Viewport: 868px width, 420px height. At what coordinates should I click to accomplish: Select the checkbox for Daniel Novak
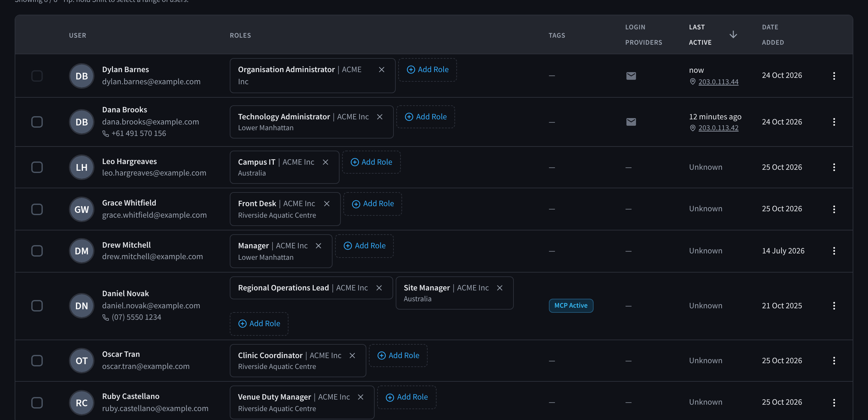[x=37, y=306]
